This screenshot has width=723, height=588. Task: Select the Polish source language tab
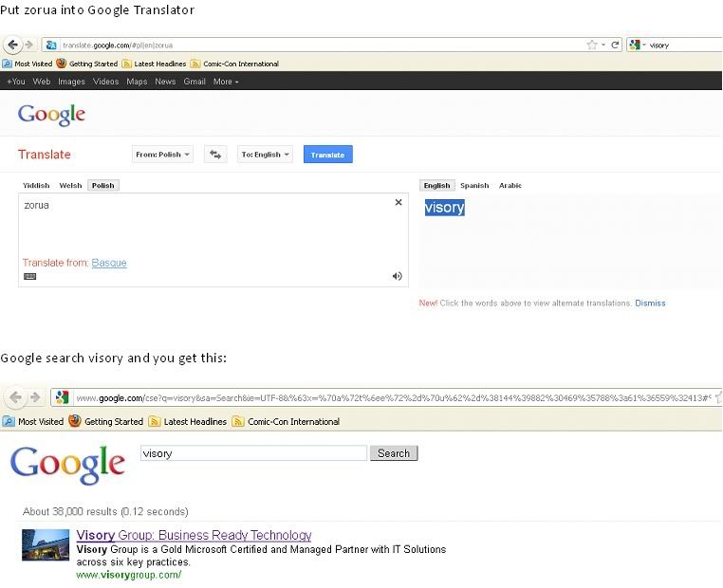click(102, 185)
